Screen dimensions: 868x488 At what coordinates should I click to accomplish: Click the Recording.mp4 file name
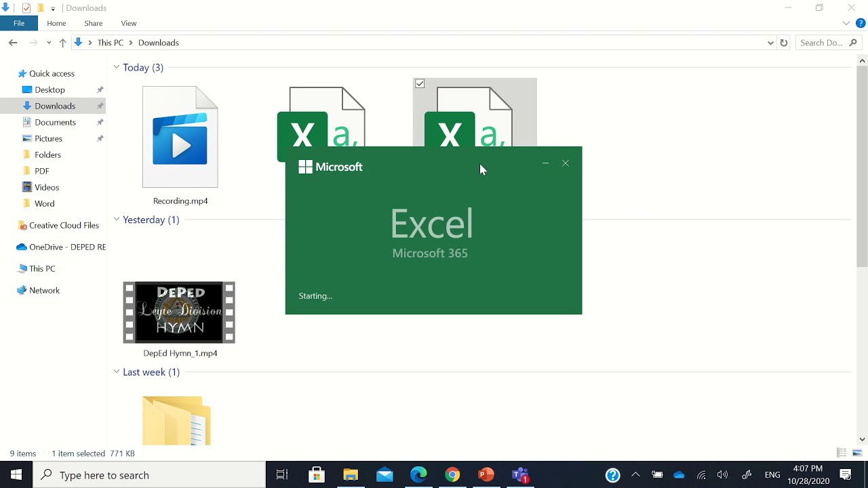point(180,201)
